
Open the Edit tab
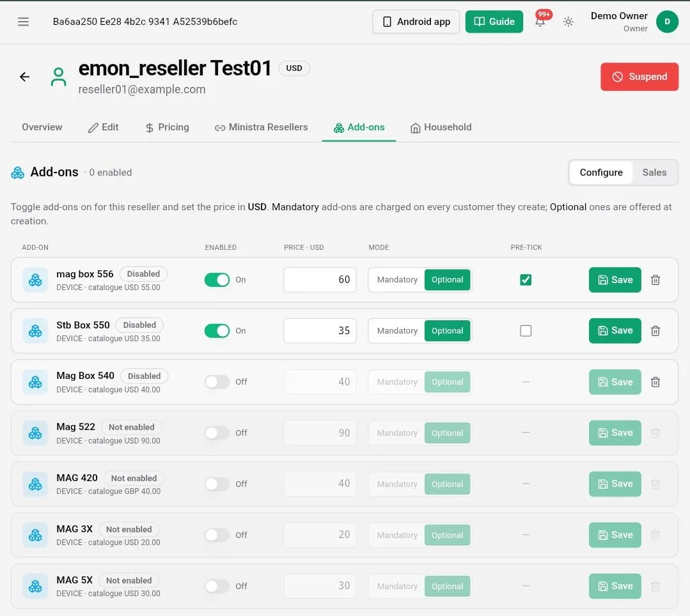104,127
